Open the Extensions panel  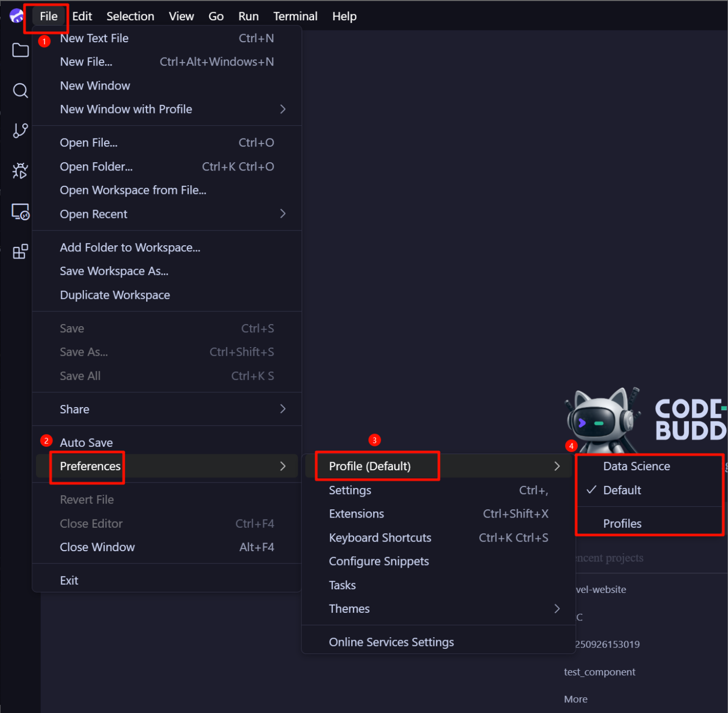pyautogui.click(x=20, y=251)
